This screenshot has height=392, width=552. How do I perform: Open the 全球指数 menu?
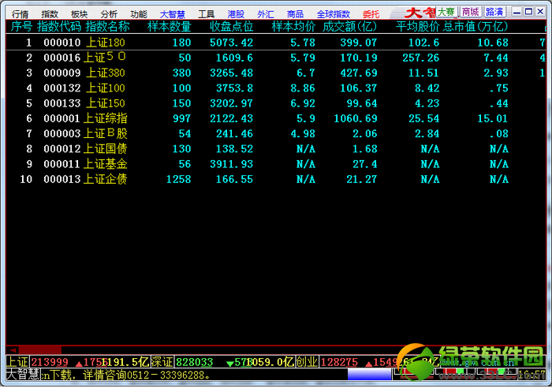334,14
